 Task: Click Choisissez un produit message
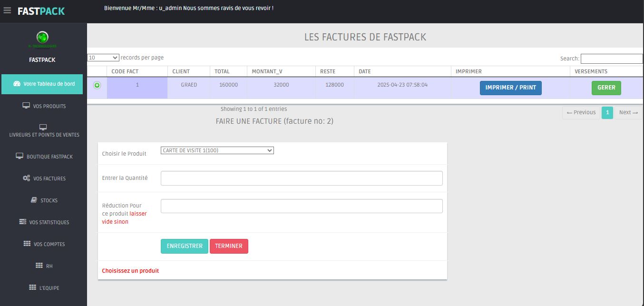tap(130, 271)
